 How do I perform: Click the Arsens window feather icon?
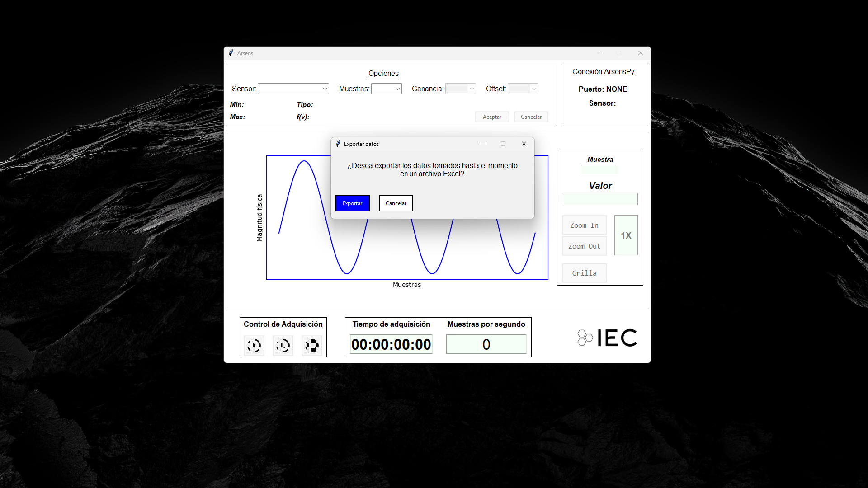click(231, 53)
